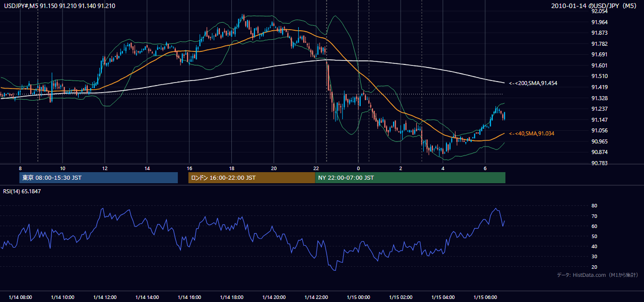
Task: Click price axis value 91.419
Action: [x=599, y=87]
